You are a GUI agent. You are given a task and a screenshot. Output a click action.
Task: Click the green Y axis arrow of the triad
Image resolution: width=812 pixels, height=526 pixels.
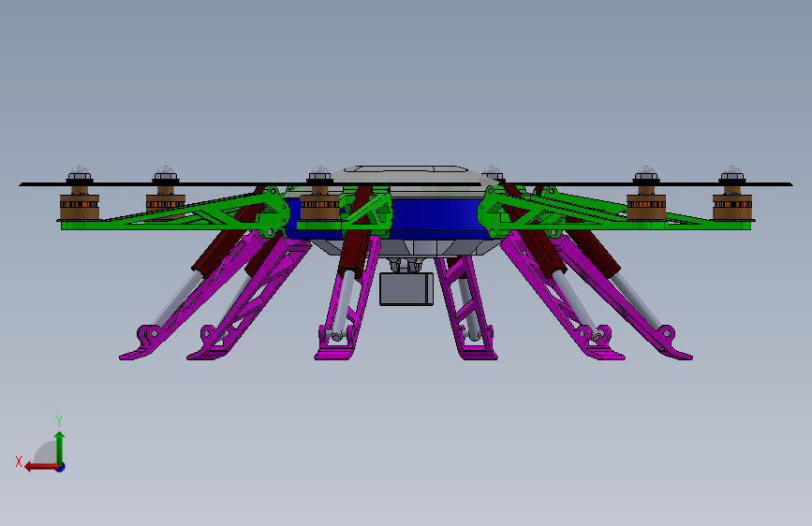point(60,446)
